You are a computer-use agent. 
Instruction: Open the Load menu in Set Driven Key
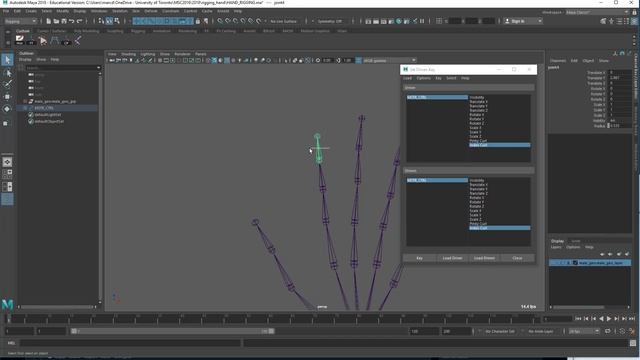pyautogui.click(x=407, y=78)
